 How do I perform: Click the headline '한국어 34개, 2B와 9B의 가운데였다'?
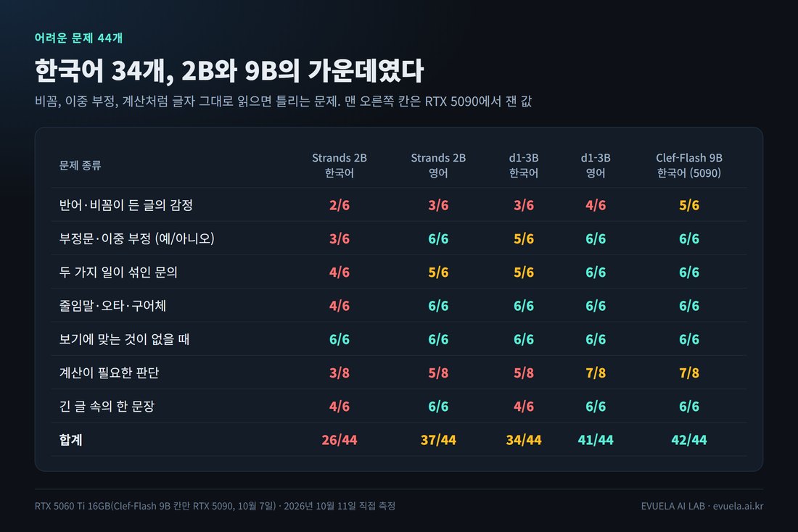[x=229, y=71]
